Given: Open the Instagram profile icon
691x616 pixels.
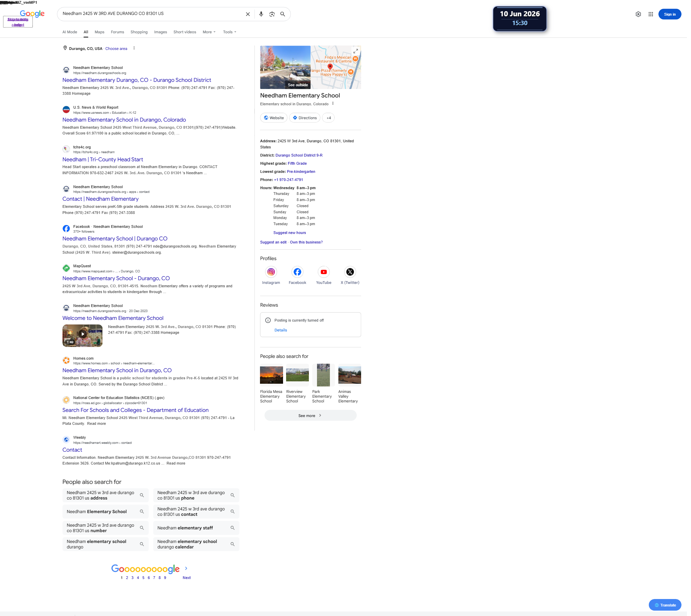Looking at the screenshot, I should pyautogui.click(x=271, y=272).
